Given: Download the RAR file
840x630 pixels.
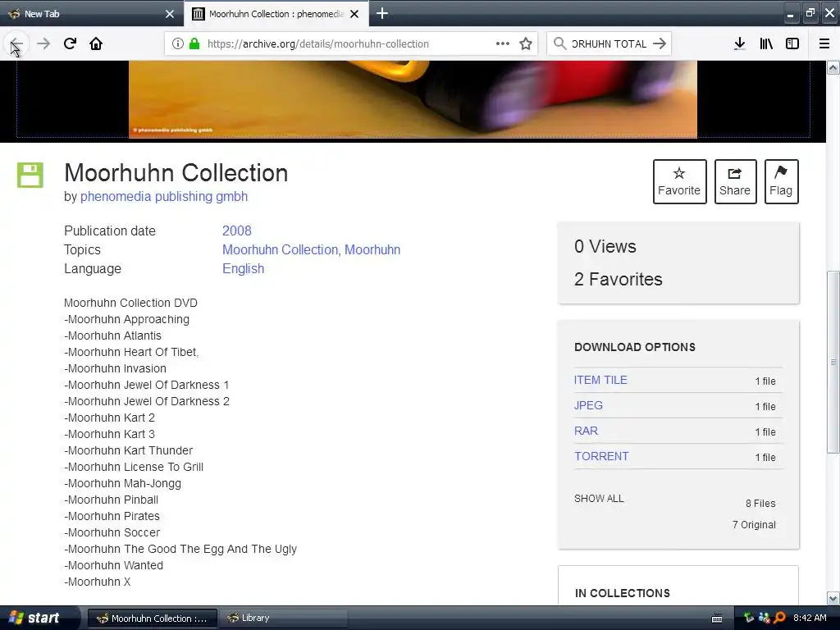Looking at the screenshot, I should (586, 431).
